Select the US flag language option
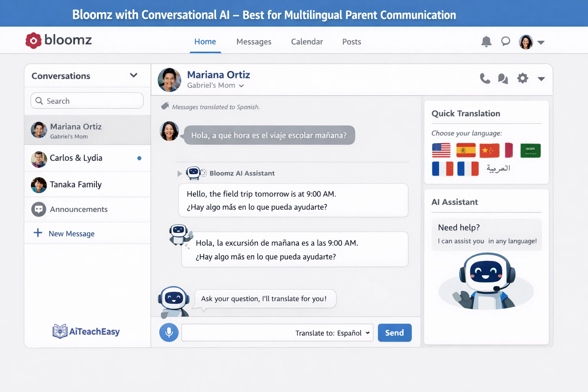The height and width of the screenshot is (392, 588). 441,150
